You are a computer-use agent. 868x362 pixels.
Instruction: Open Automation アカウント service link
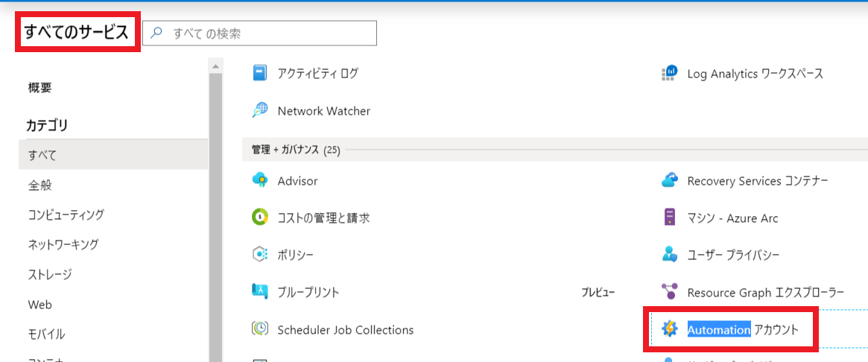[743, 330]
